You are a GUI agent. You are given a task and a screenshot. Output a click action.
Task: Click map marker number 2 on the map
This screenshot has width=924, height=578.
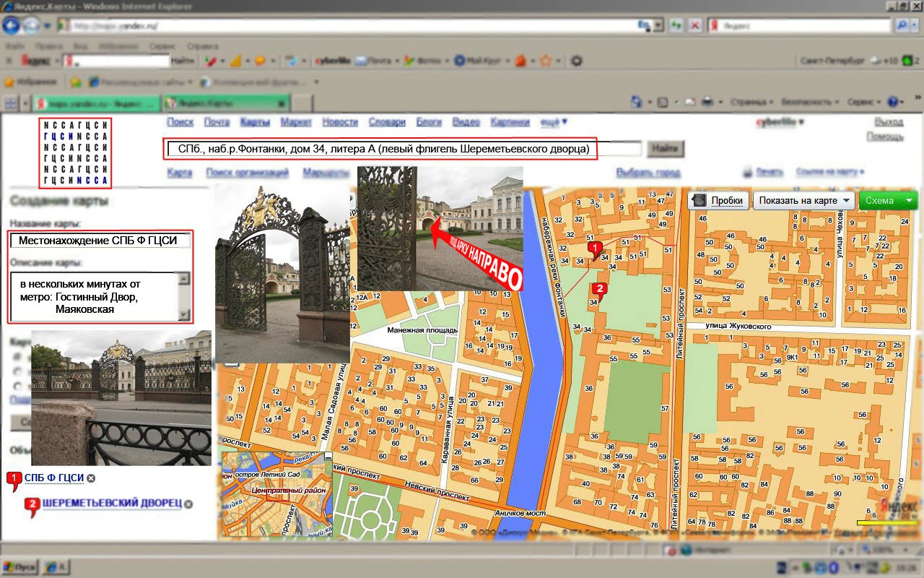coord(598,290)
